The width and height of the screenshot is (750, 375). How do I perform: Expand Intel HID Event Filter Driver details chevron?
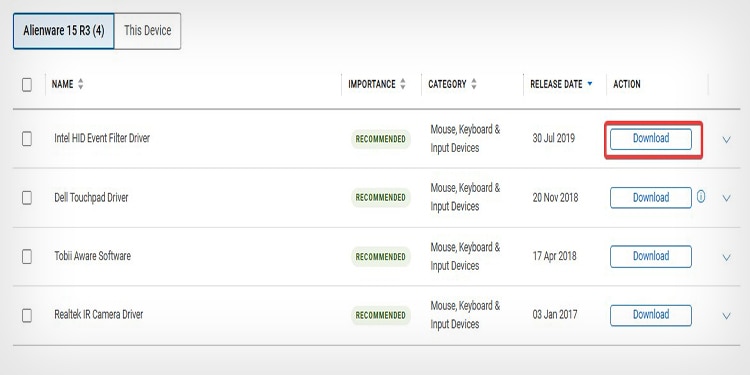[x=726, y=140]
